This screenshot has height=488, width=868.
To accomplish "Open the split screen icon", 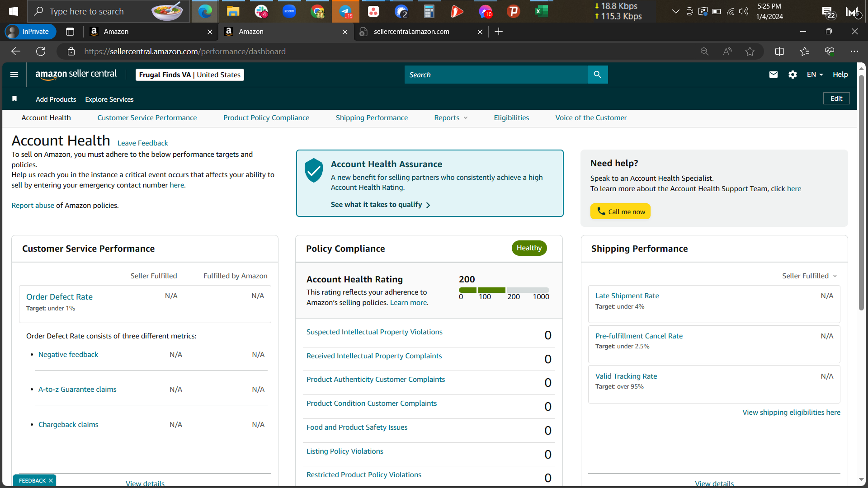I will (x=779, y=52).
